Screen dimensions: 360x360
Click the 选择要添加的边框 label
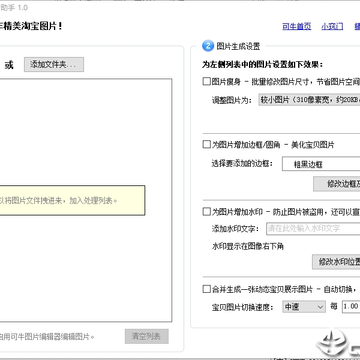coord(242,163)
